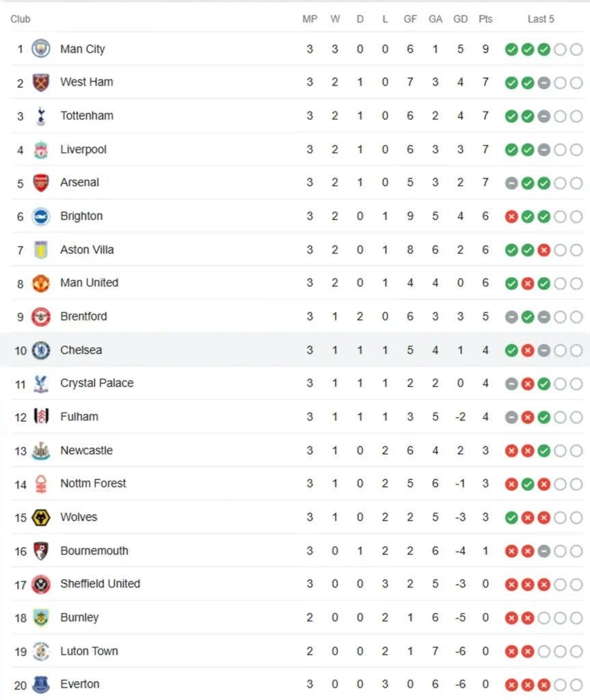Click the Chelsea club badge
Viewport: 590px width, 700px height.
tap(41, 349)
